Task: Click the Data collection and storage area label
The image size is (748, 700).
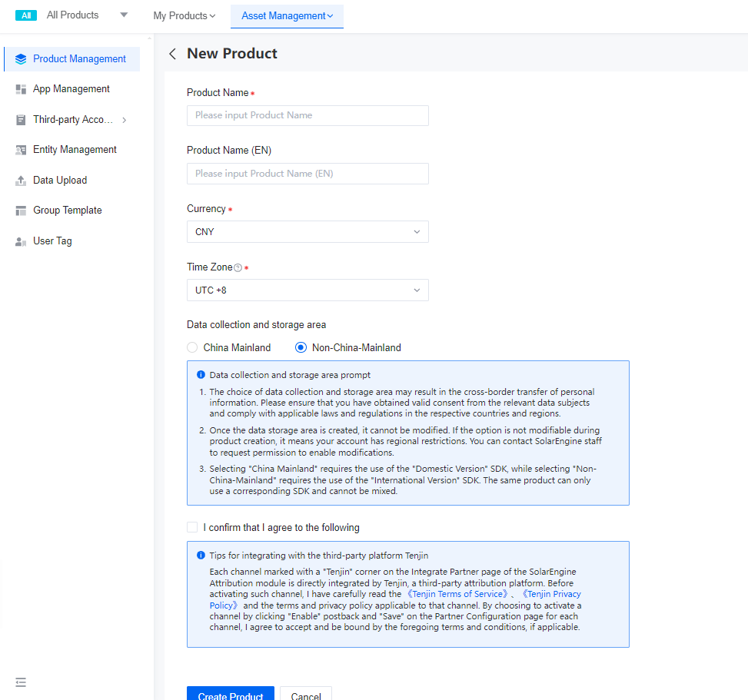Action: (256, 325)
